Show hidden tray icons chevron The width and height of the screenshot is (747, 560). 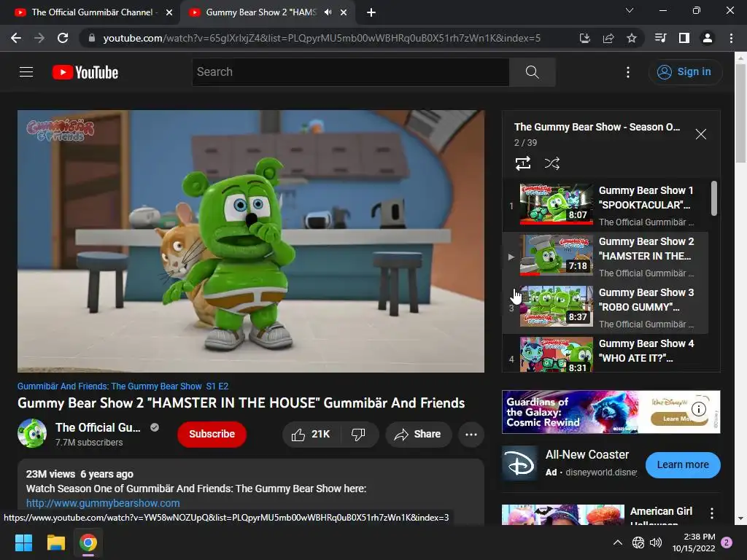(x=617, y=542)
